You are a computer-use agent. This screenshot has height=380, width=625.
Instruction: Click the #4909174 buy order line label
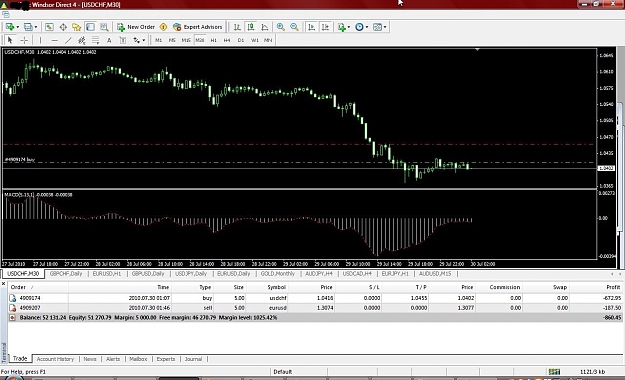point(20,159)
